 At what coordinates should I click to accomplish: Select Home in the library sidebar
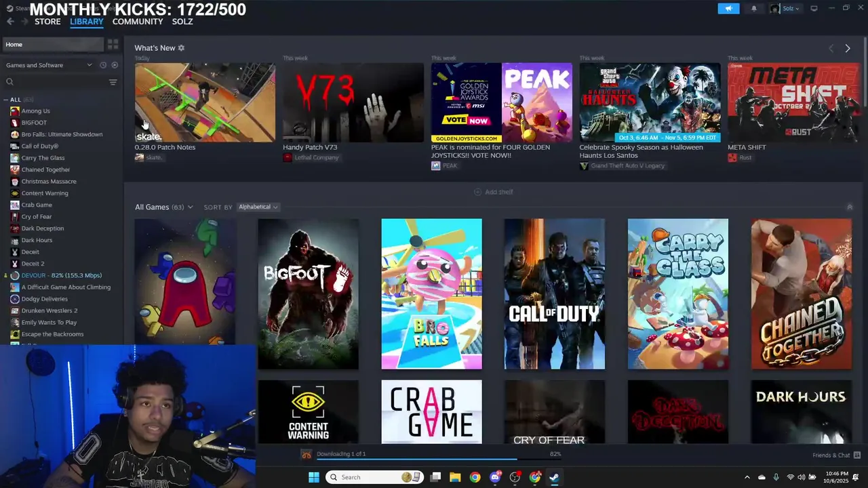(x=53, y=45)
